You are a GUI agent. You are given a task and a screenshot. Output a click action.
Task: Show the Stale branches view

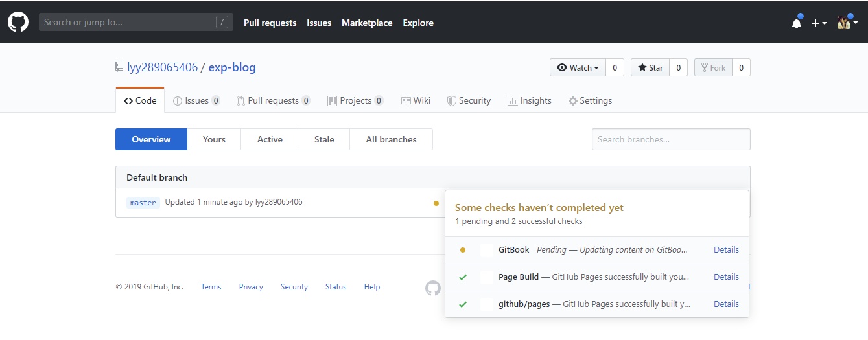tap(324, 139)
